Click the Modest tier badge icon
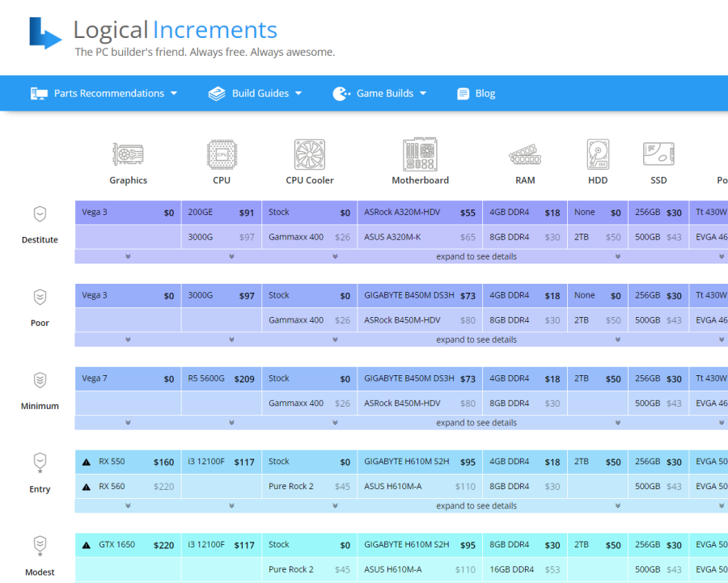The image size is (728, 583). coord(40,546)
